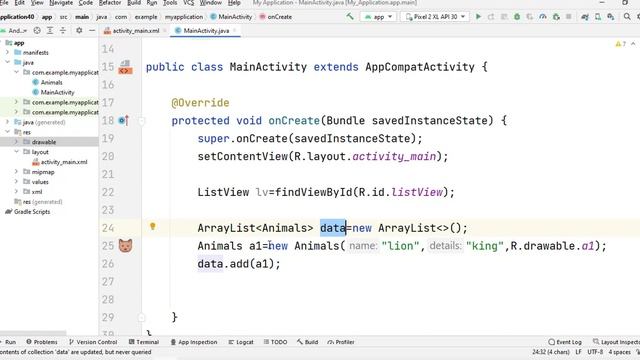The height and width of the screenshot is (360, 640).
Task: Expand the manifests folder
Action: (7, 53)
